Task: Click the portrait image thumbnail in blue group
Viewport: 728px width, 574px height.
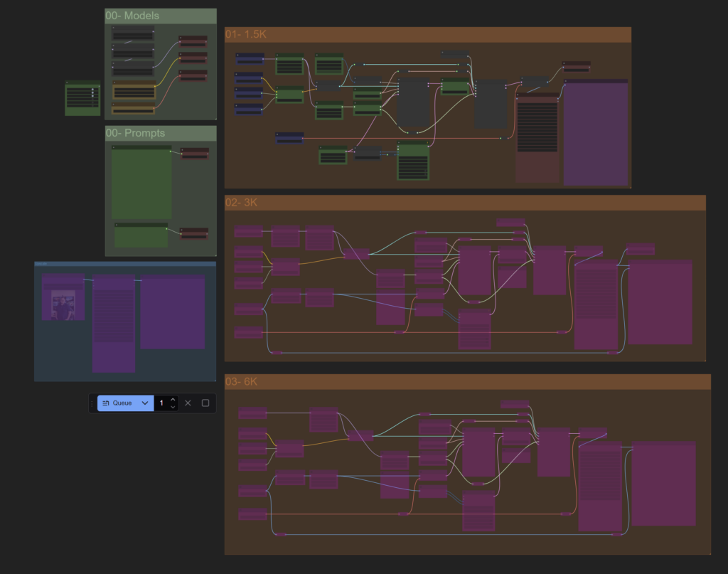Action: click(63, 307)
